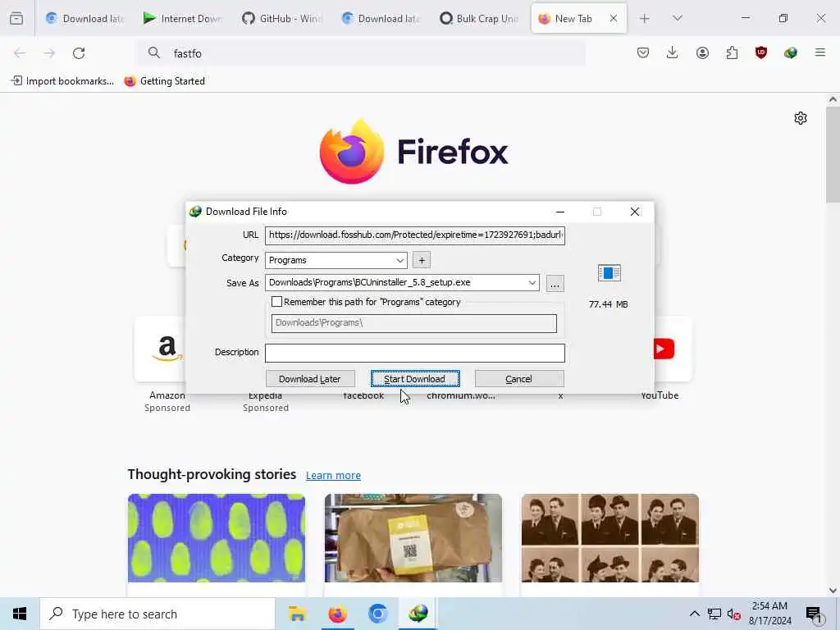Click the Internet Download Manager taskbar icon
Screen dimensions: 840x630
418,614
